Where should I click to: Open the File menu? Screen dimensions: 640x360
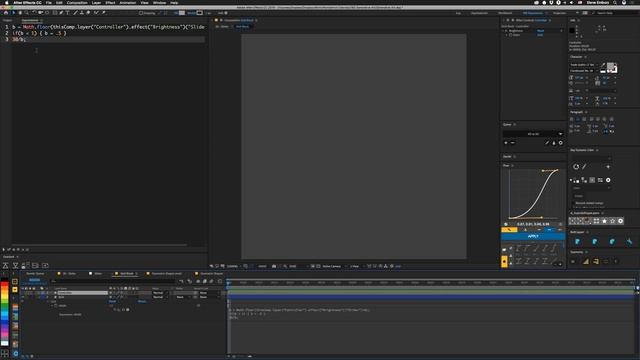pos(49,2)
